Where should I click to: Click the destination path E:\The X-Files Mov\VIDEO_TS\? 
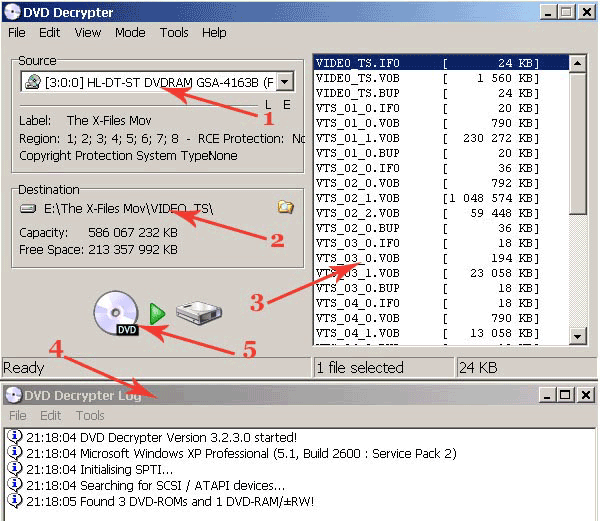pyautogui.click(x=129, y=208)
